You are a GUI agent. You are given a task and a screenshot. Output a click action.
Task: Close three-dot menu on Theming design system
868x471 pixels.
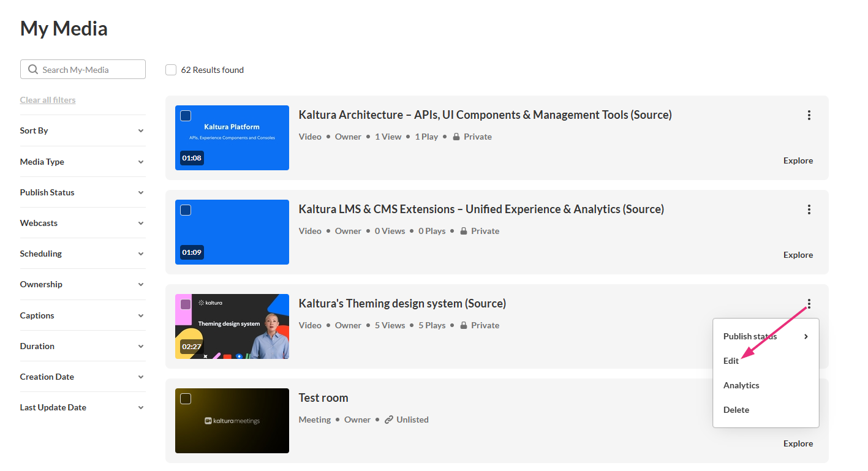click(x=809, y=304)
